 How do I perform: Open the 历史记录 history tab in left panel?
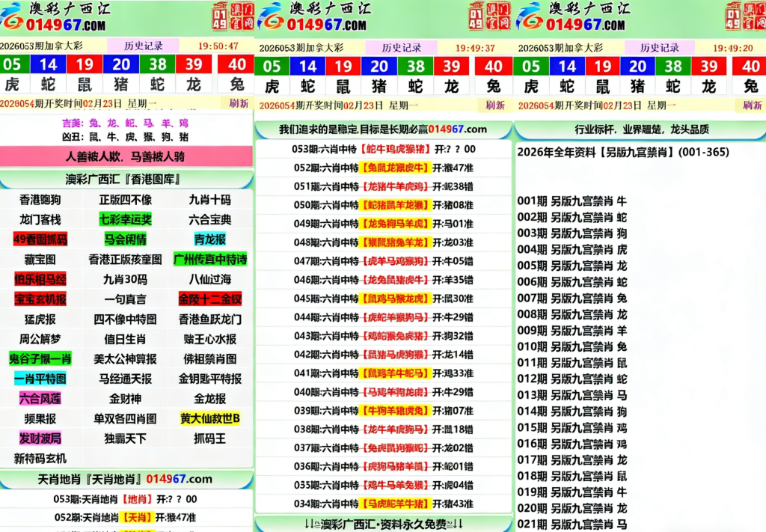point(144,45)
